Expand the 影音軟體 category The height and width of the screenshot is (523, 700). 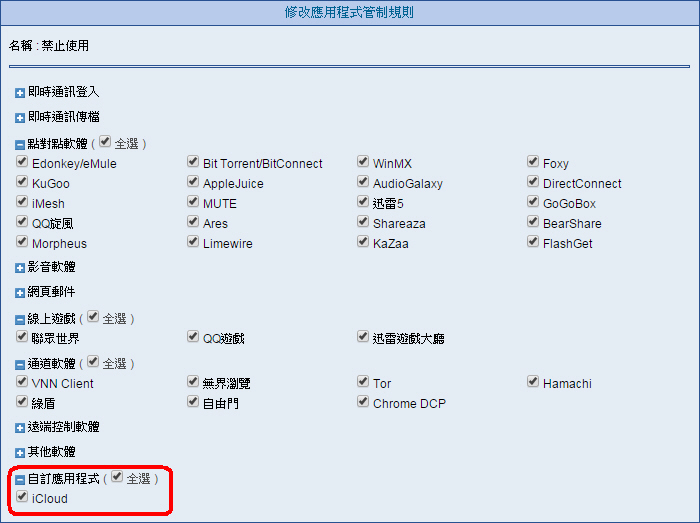click(x=20, y=268)
